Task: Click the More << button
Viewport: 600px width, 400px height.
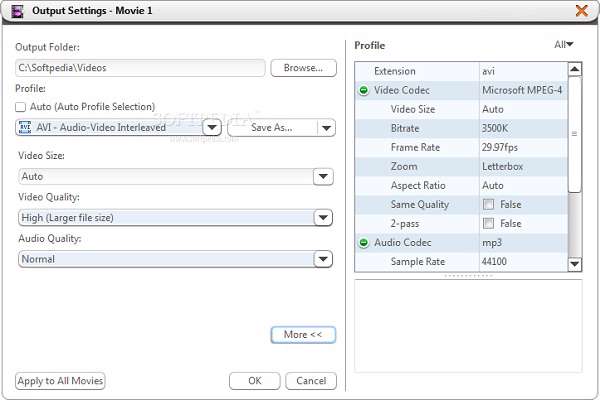Action: 303,335
